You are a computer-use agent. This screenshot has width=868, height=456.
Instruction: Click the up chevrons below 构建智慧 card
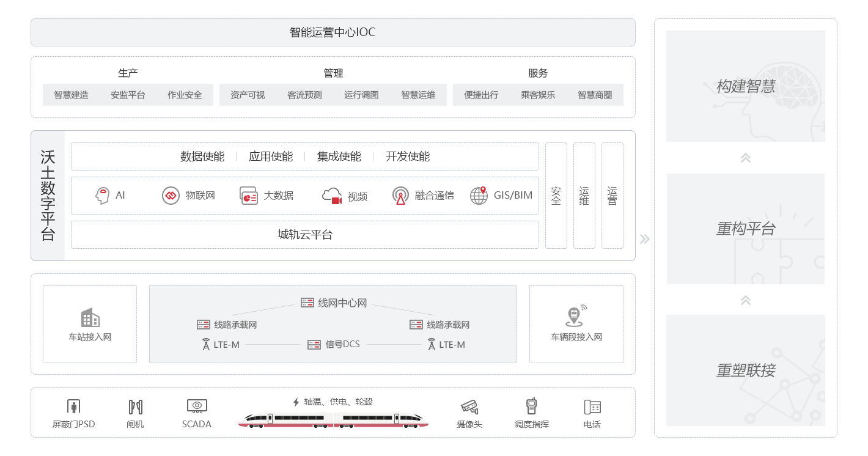click(x=745, y=157)
